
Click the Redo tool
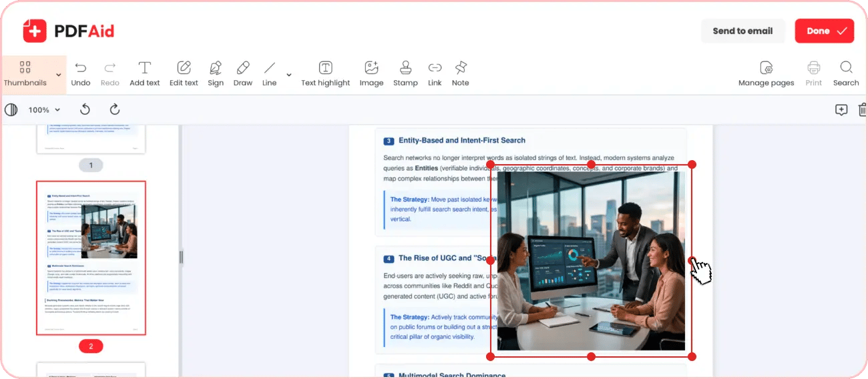tap(110, 74)
